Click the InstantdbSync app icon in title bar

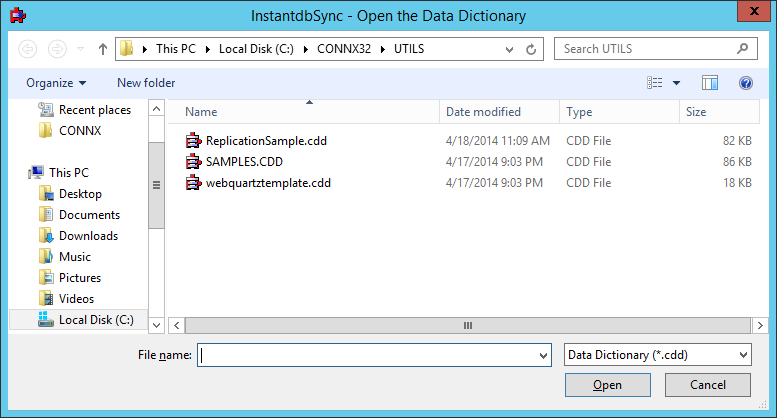(18, 15)
